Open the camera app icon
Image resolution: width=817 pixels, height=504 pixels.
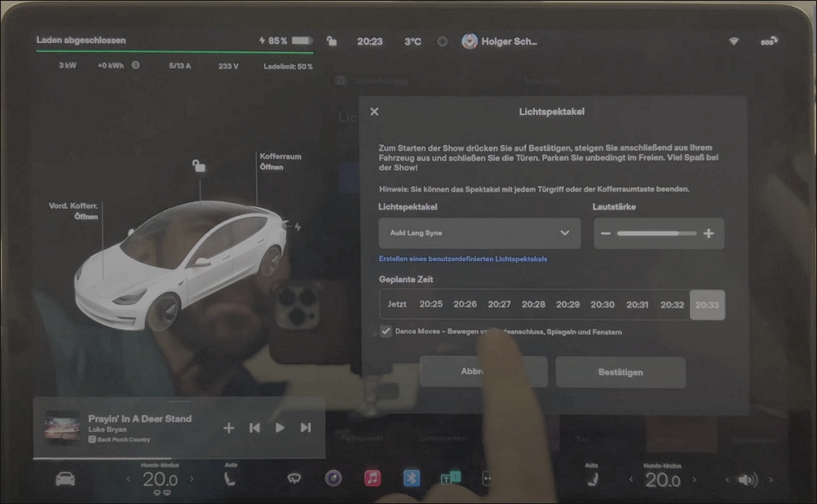coord(333,478)
